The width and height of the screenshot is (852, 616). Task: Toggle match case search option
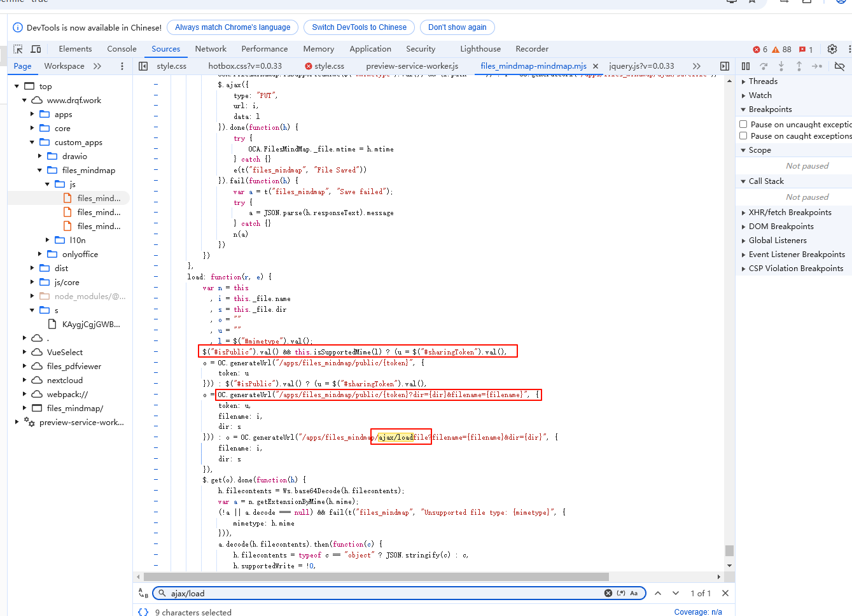pyautogui.click(x=634, y=593)
